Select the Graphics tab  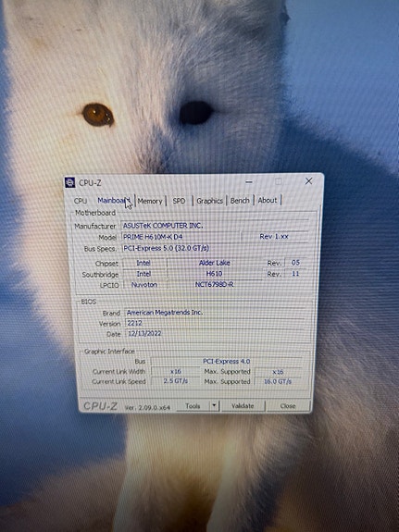coord(210,201)
